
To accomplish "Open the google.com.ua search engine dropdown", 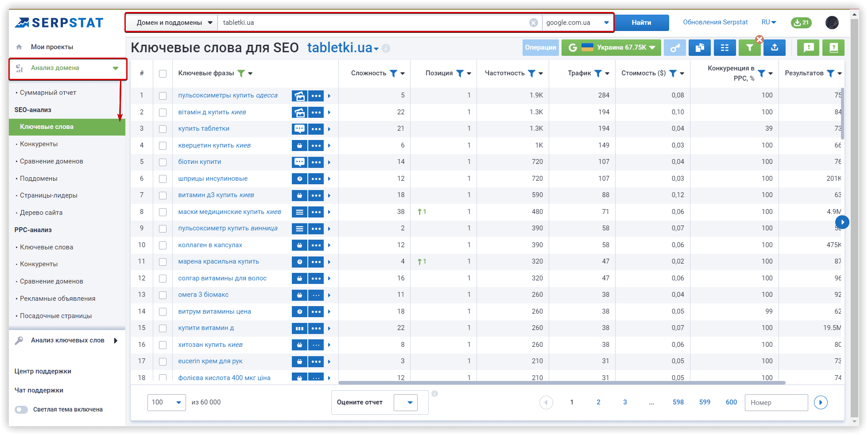I will pyautogui.click(x=577, y=23).
